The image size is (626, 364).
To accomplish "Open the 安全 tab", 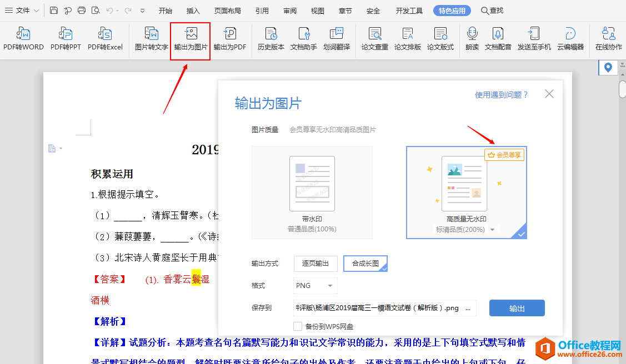I will pyautogui.click(x=373, y=11).
